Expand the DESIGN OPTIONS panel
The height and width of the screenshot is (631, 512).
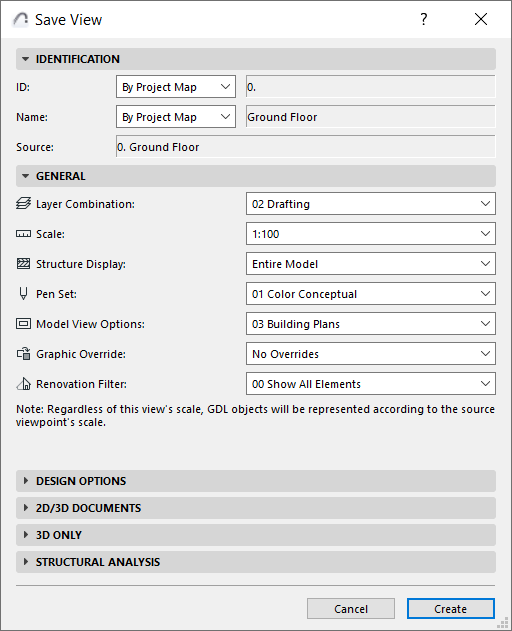click(x=256, y=481)
